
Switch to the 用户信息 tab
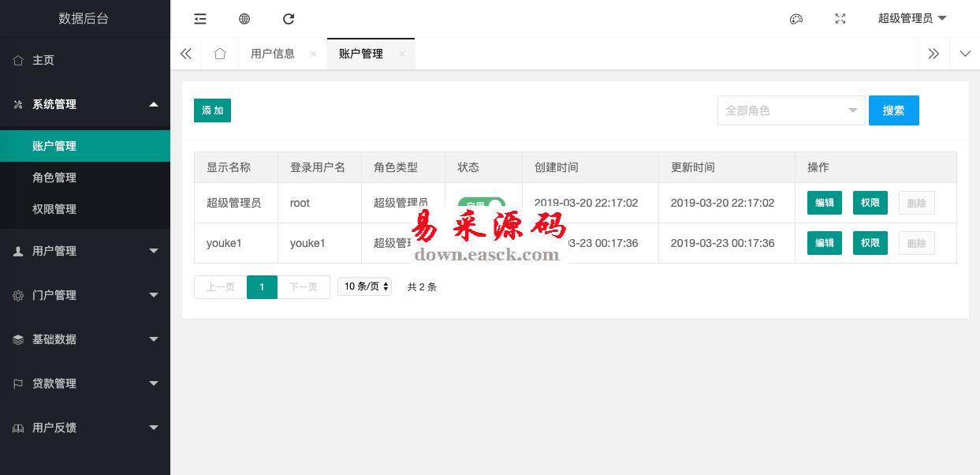tap(273, 54)
